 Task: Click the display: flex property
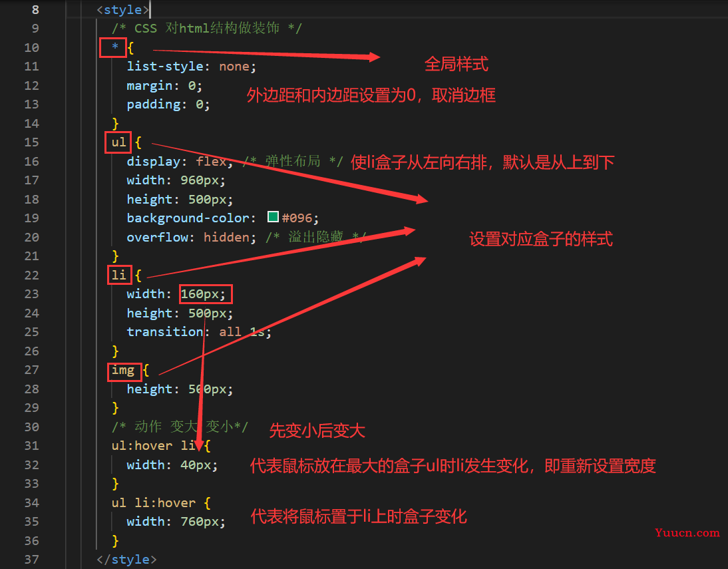[x=180, y=161]
